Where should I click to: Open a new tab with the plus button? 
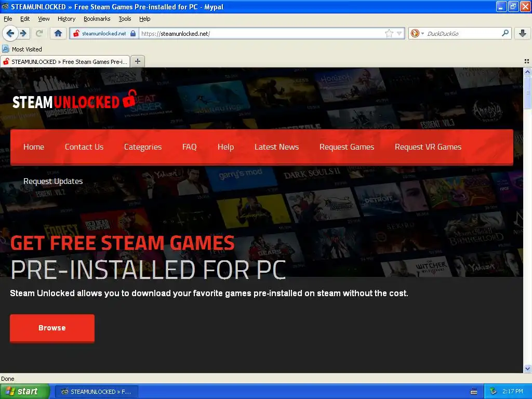(x=137, y=61)
